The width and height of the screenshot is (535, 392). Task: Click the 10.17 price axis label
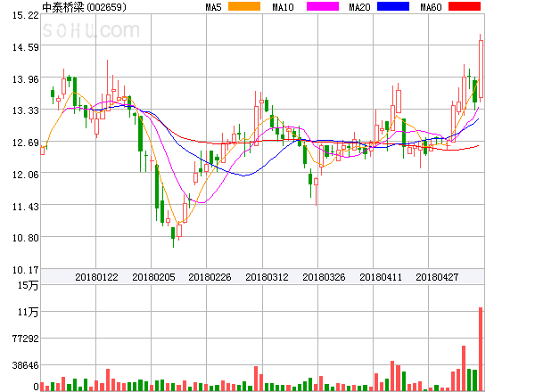pyautogui.click(x=26, y=270)
